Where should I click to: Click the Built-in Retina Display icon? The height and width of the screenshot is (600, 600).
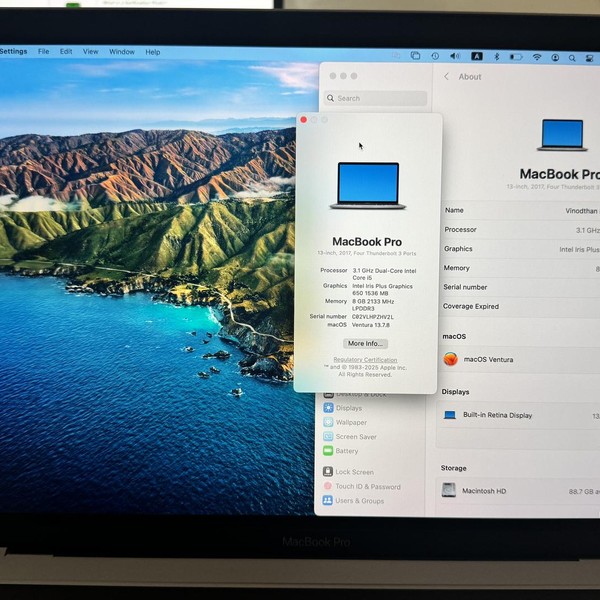[x=450, y=415]
